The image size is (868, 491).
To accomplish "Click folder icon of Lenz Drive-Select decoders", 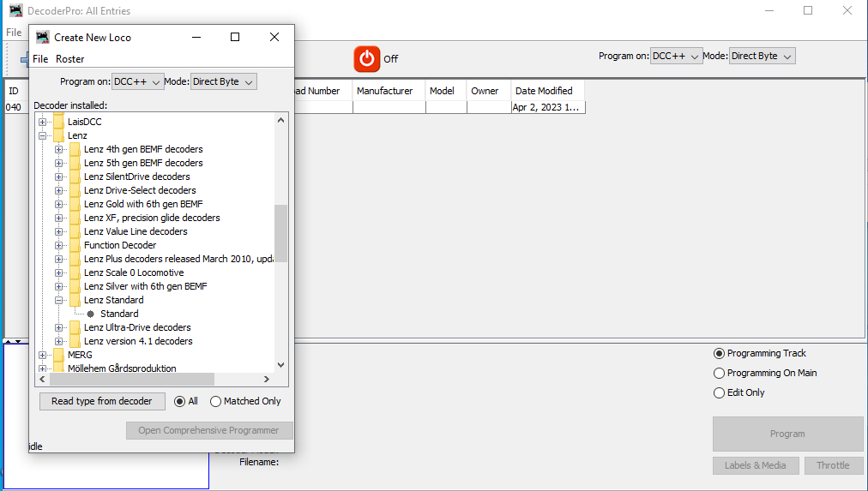I will 75,190.
